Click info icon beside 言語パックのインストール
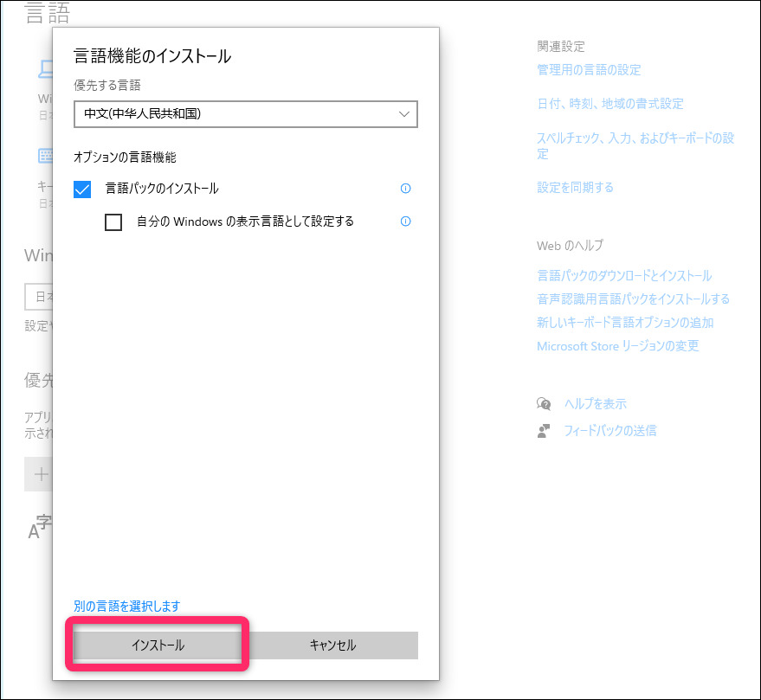Viewport: 761px width, 700px height. tap(405, 189)
